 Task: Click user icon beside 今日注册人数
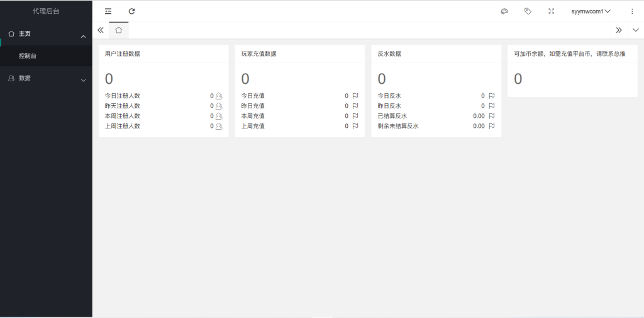point(219,96)
